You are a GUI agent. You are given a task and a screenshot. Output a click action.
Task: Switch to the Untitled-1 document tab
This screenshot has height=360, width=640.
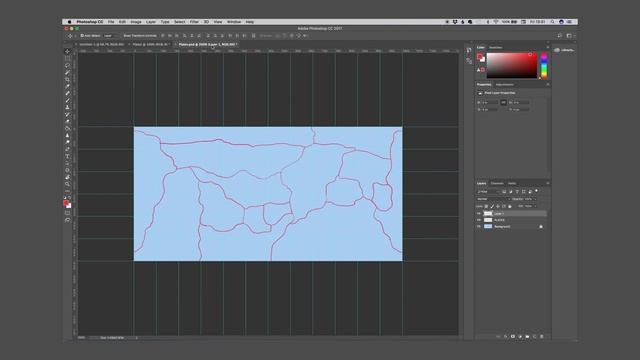click(x=102, y=44)
